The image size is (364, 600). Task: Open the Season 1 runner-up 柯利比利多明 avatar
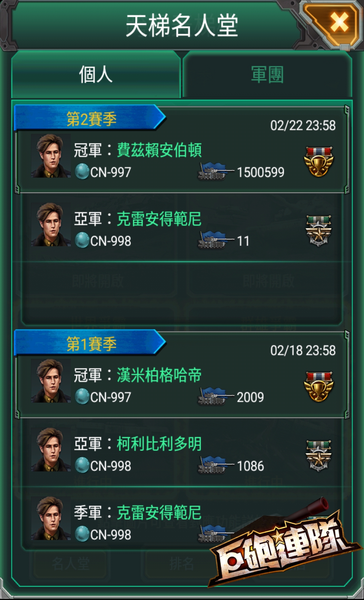(x=51, y=450)
